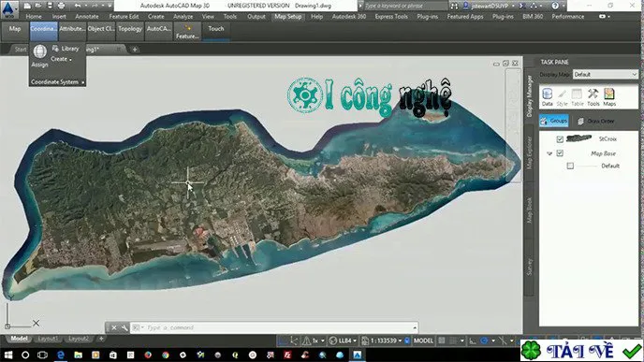Toggle the StCroix layer checkbox

560,139
